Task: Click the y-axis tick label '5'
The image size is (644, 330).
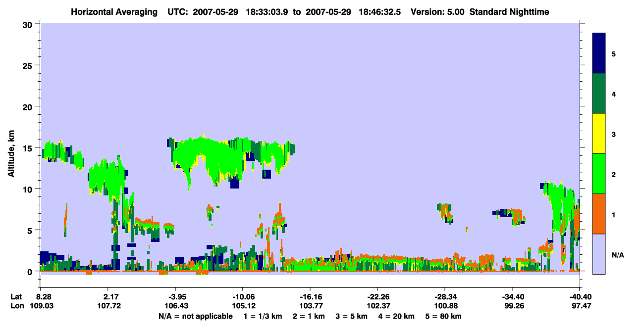Action: pos(31,230)
